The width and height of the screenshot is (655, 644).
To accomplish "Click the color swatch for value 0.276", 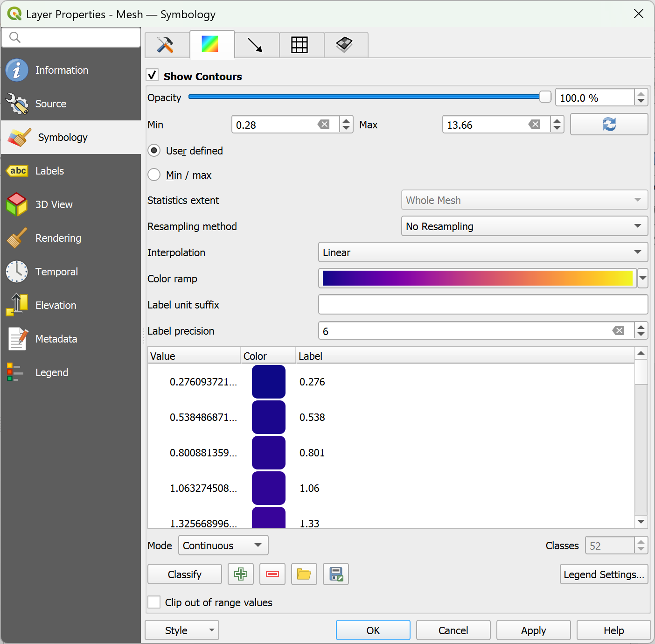I will point(269,382).
